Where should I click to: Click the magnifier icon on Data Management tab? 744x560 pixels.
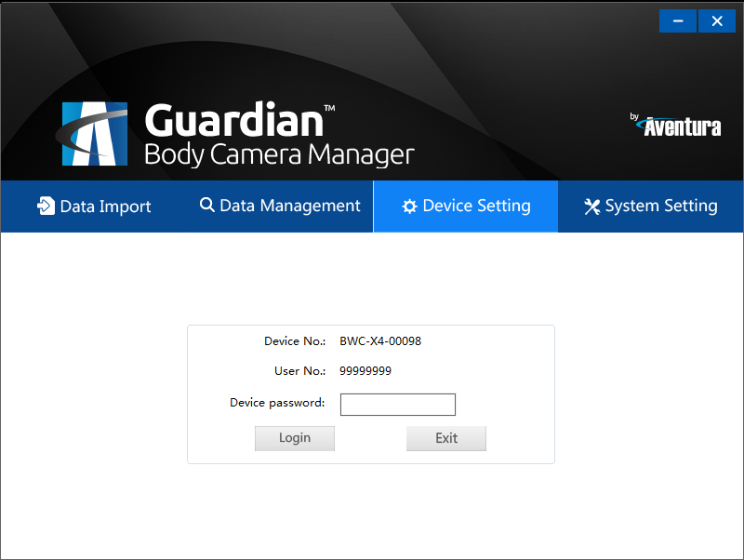(x=206, y=206)
